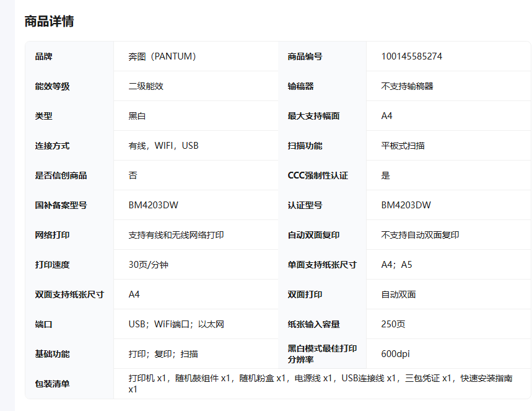Click brand value 奔图（PANTUM）
This screenshot has width=532, height=411.
point(162,56)
